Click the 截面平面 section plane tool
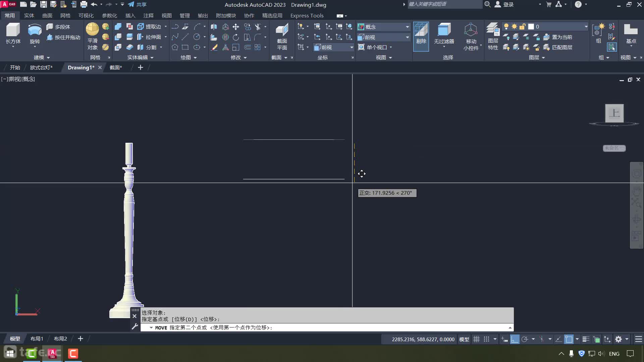This screenshot has height=362, width=644. pos(282,36)
